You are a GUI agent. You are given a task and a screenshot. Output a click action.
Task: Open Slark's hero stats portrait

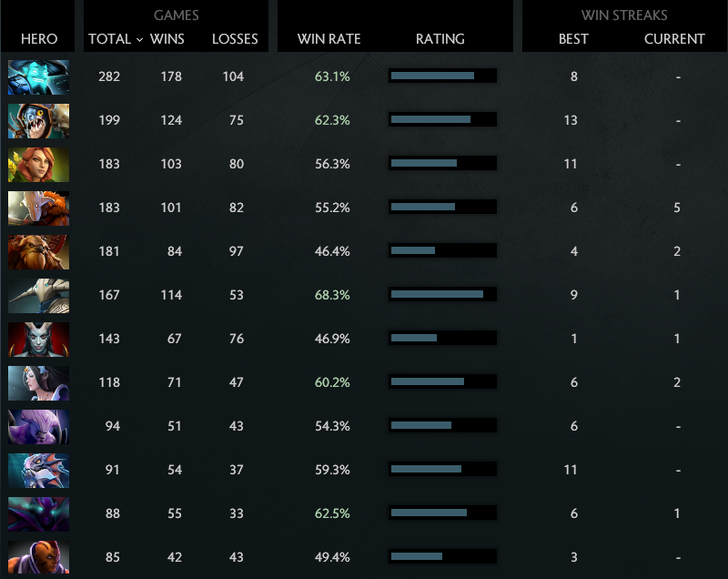(38, 119)
